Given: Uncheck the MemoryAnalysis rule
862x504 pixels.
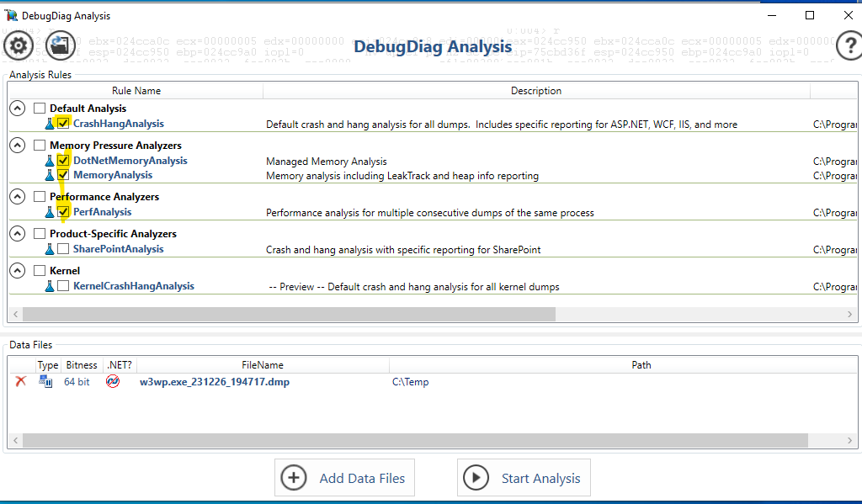Looking at the screenshot, I should coord(63,175).
